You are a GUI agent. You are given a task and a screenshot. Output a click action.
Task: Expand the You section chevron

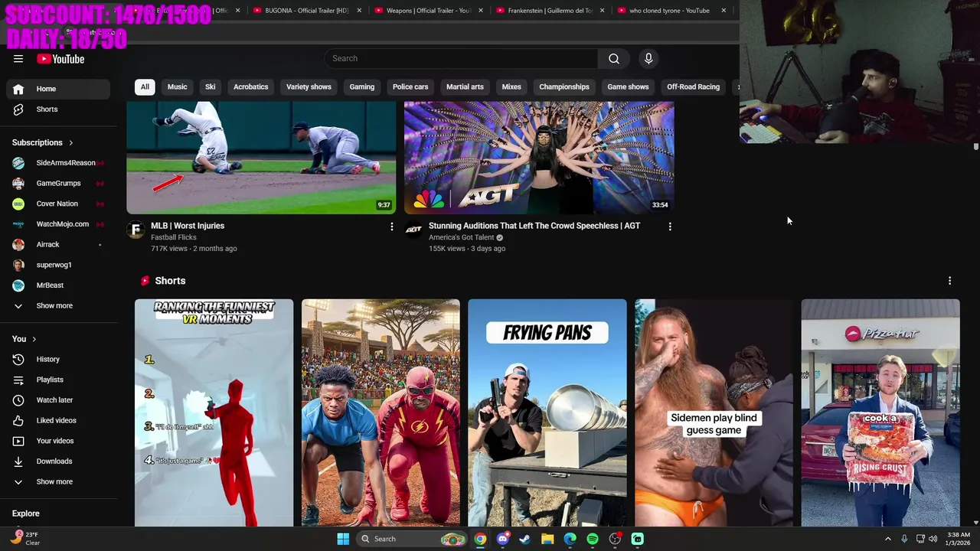tap(34, 339)
